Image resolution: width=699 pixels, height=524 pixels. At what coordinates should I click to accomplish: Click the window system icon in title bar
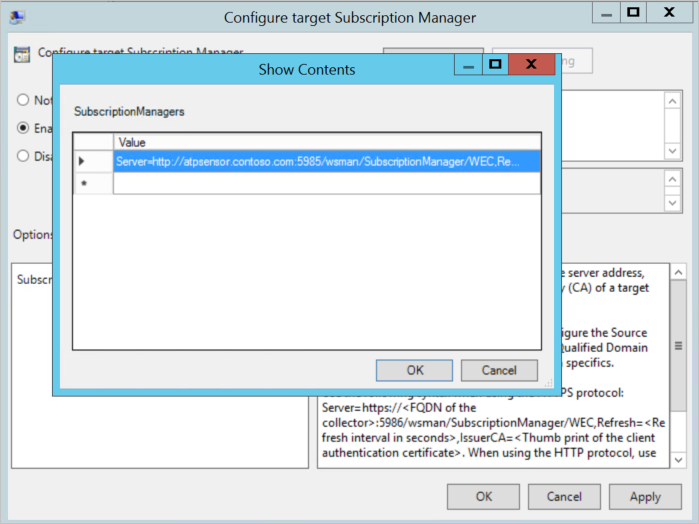tap(17, 17)
